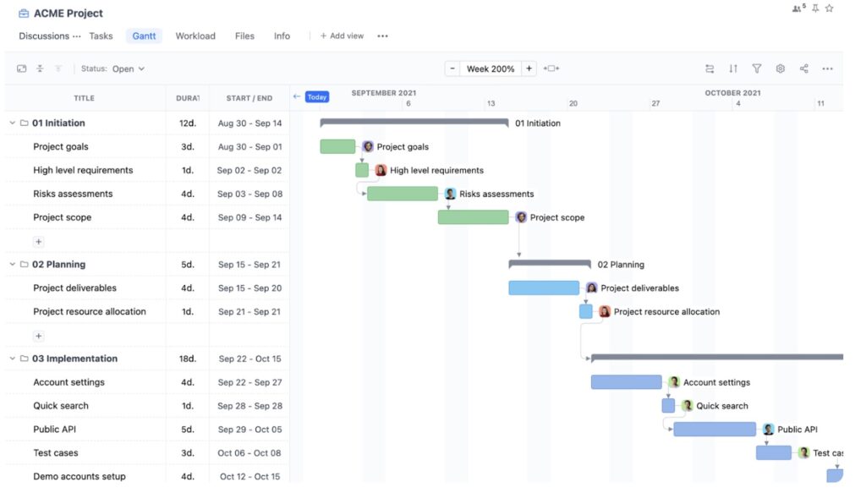Image resolution: width=866 pixels, height=504 pixels.
Task: Open the filter funnel icon
Action: [x=757, y=68]
